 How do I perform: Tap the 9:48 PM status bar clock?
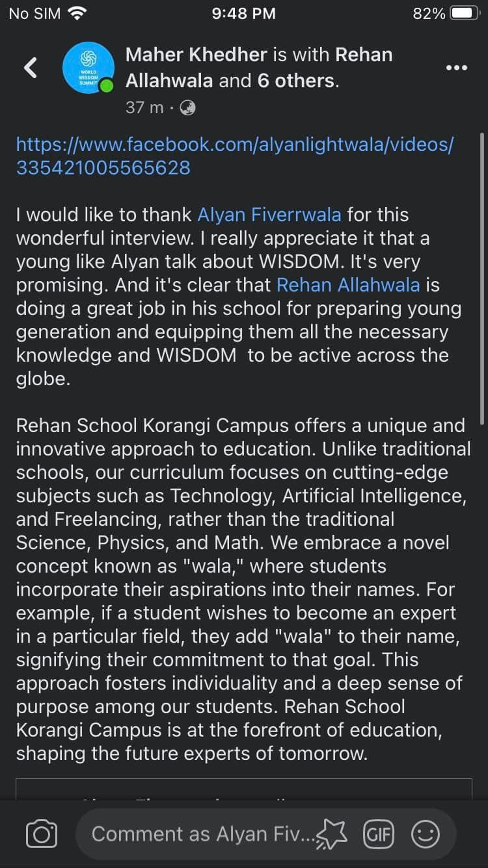coord(244,13)
